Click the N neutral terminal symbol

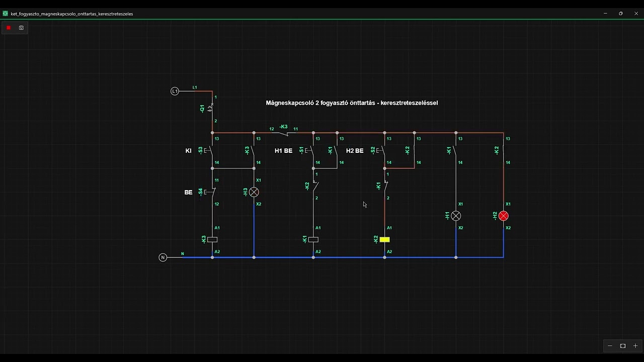(x=163, y=257)
